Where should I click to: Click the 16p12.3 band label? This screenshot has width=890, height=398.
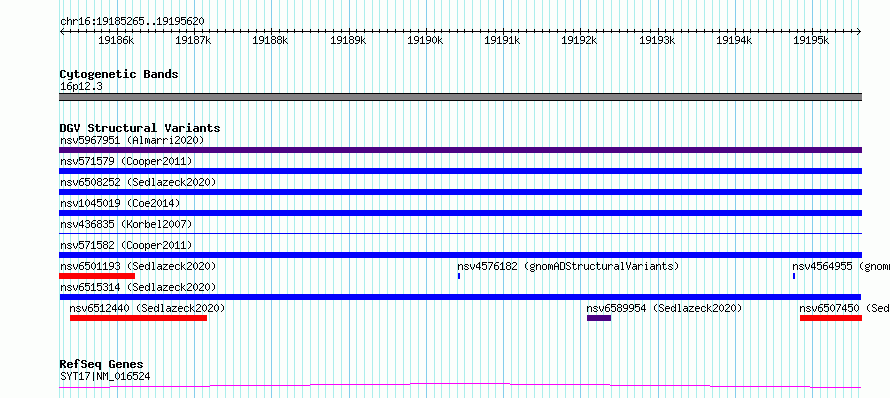tap(81, 86)
